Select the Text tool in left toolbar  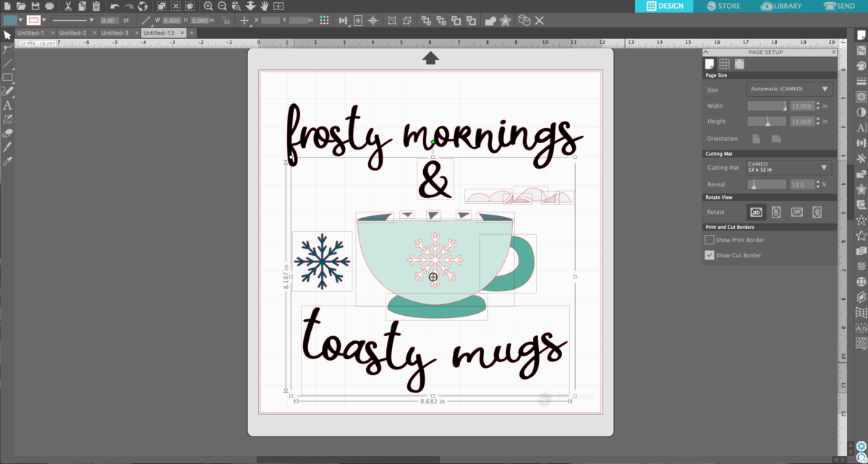(x=7, y=105)
